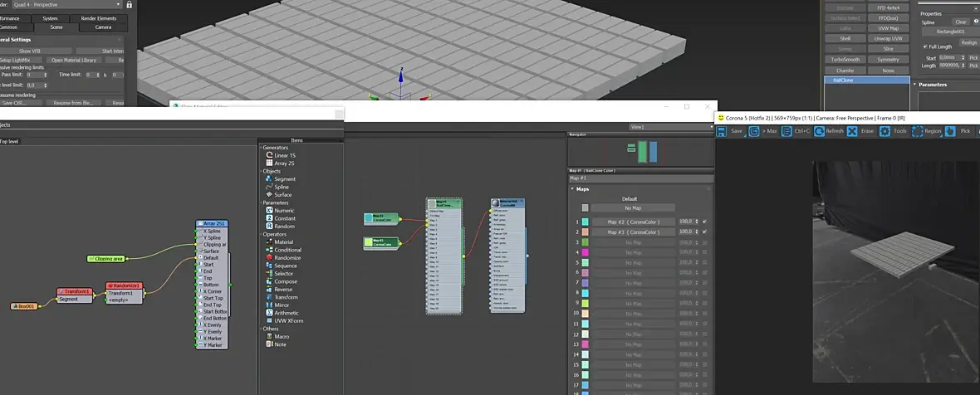The image size is (980, 395).
Task: Click the color swatch for map row 4
Action: 585,252
